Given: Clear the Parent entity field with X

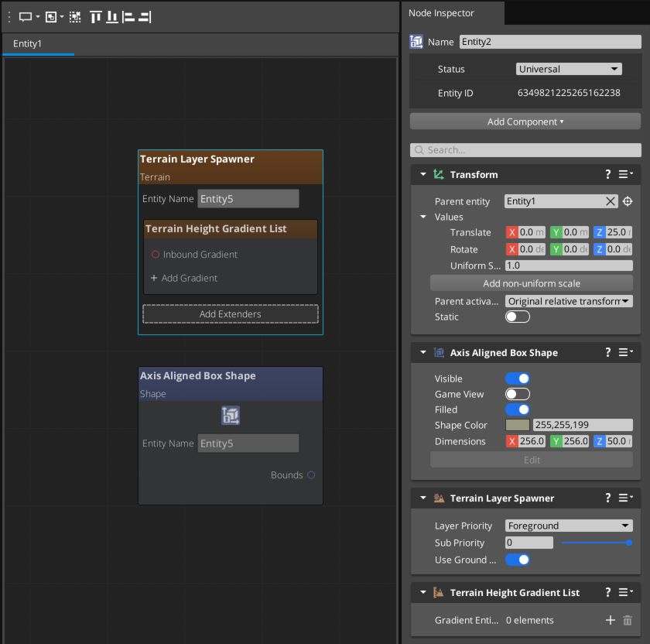Looking at the screenshot, I should point(611,201).
